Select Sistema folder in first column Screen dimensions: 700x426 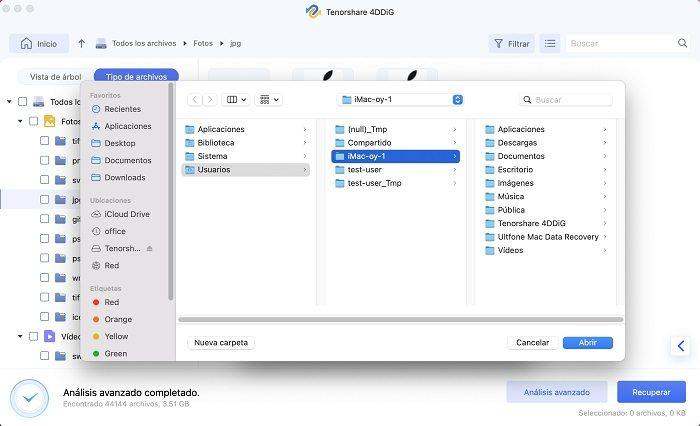(246, 156)
